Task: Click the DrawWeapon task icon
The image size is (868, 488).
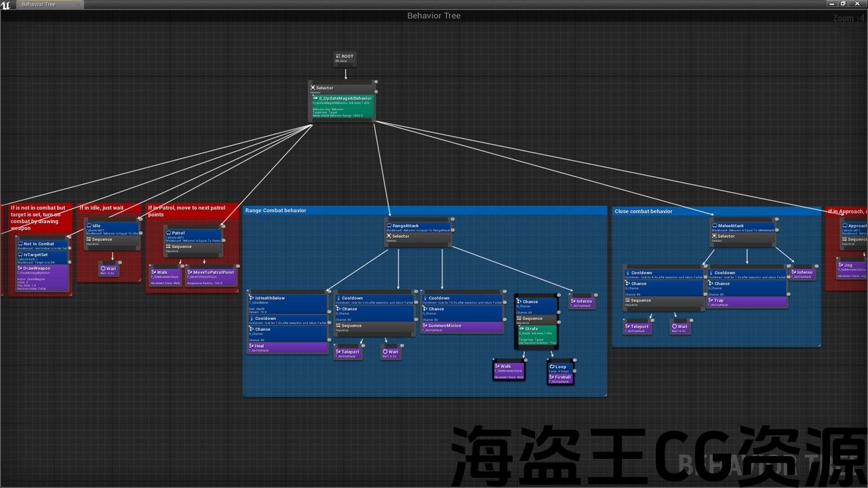Action: coord(20,268)
